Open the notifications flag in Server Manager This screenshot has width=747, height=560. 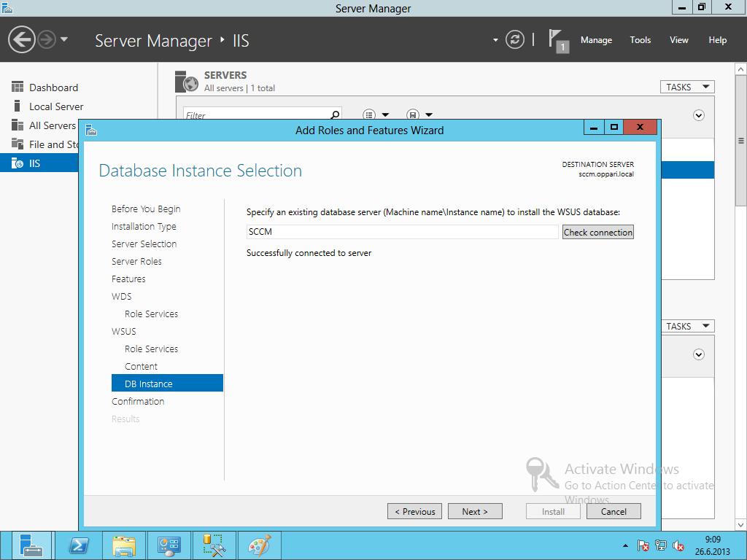point(558,41)
